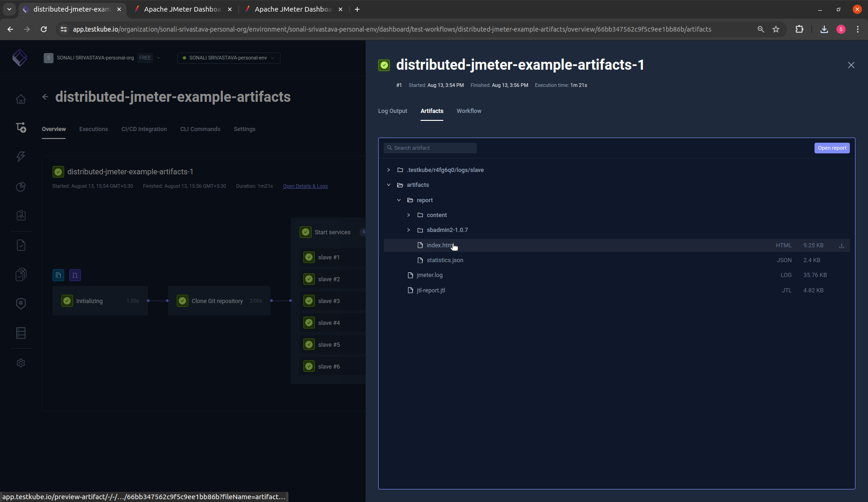Open the Settings gear at sidebar bottom

click(21, 363)
